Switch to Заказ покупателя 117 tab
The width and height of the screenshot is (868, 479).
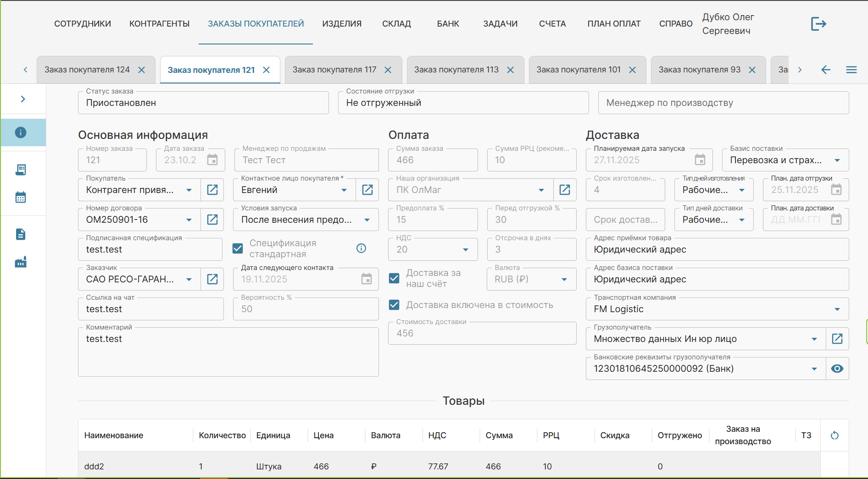[334, 70]
